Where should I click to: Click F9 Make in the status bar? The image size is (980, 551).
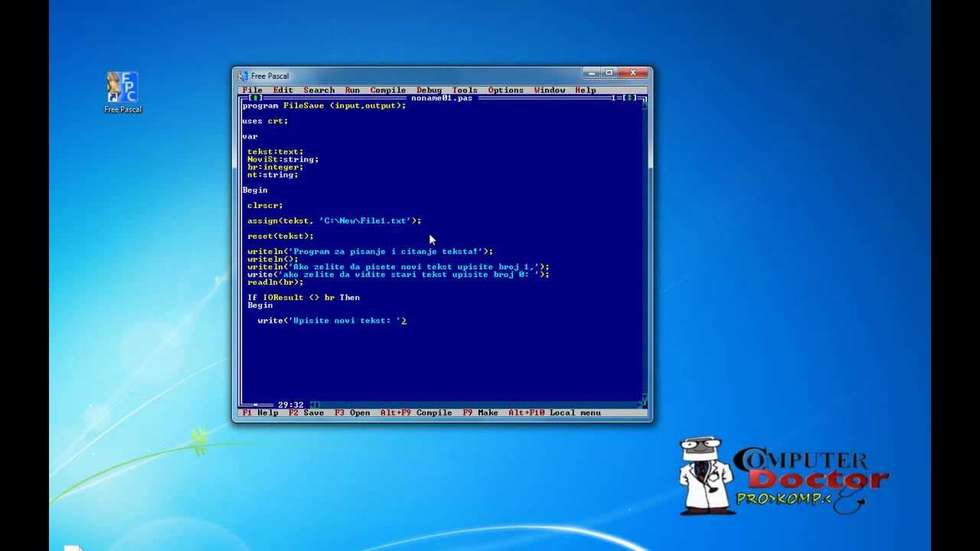pos(480,412)
